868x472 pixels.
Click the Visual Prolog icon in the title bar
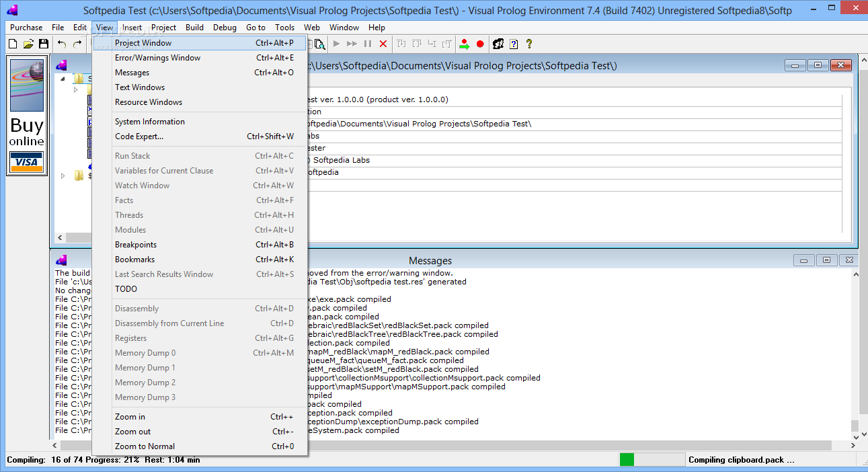12,10
